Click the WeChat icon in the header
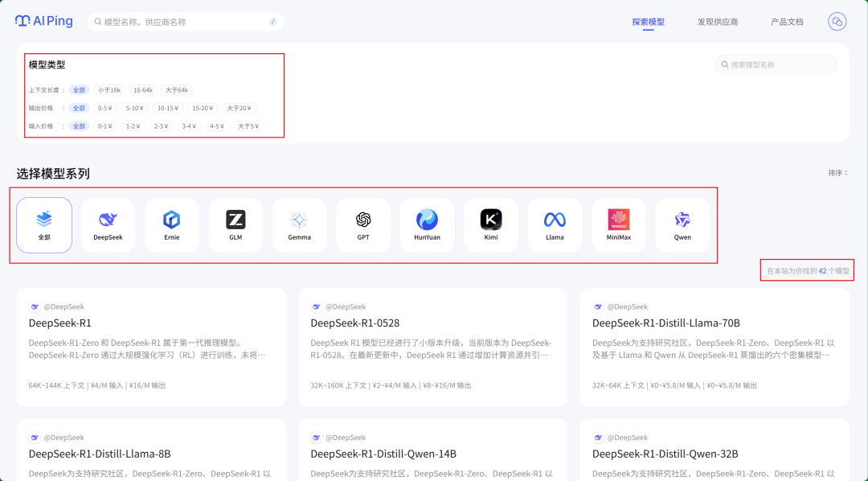Screen dimensions: 868x481 (x=837, y=22)
